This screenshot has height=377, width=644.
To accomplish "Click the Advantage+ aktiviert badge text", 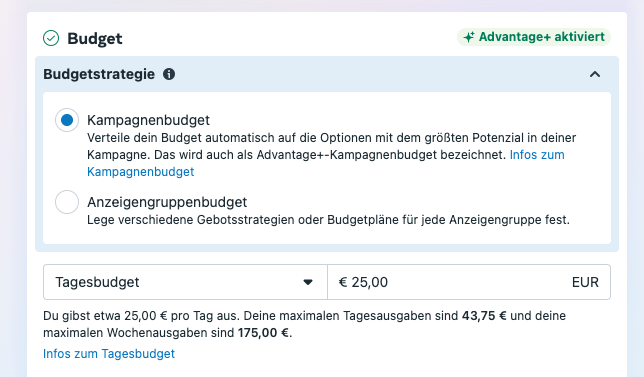I will pos(542,37).
